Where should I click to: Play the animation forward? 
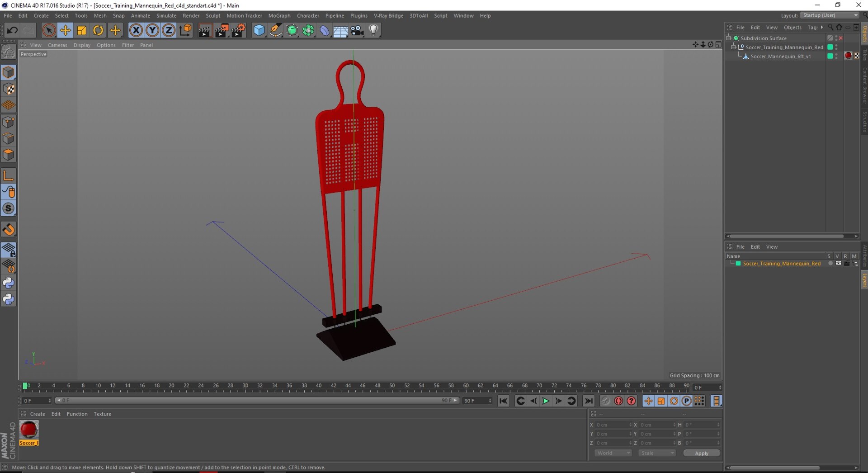click(x=546, y=401)
